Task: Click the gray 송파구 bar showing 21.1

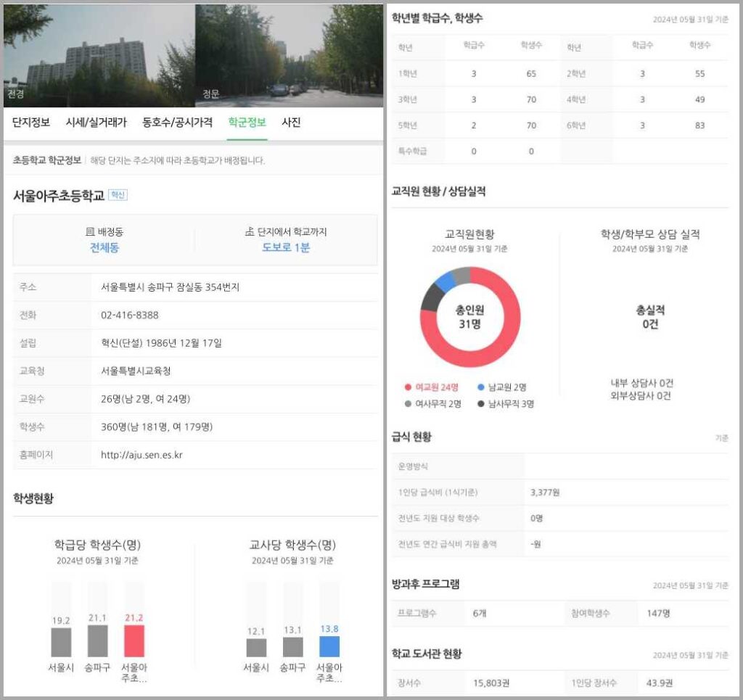Action: pos(98,641)
